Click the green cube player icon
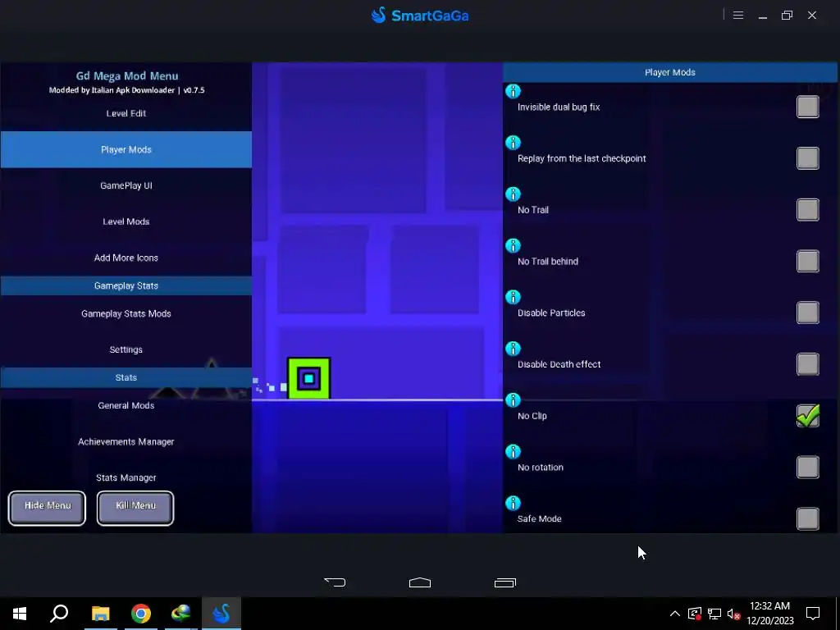 309,379
